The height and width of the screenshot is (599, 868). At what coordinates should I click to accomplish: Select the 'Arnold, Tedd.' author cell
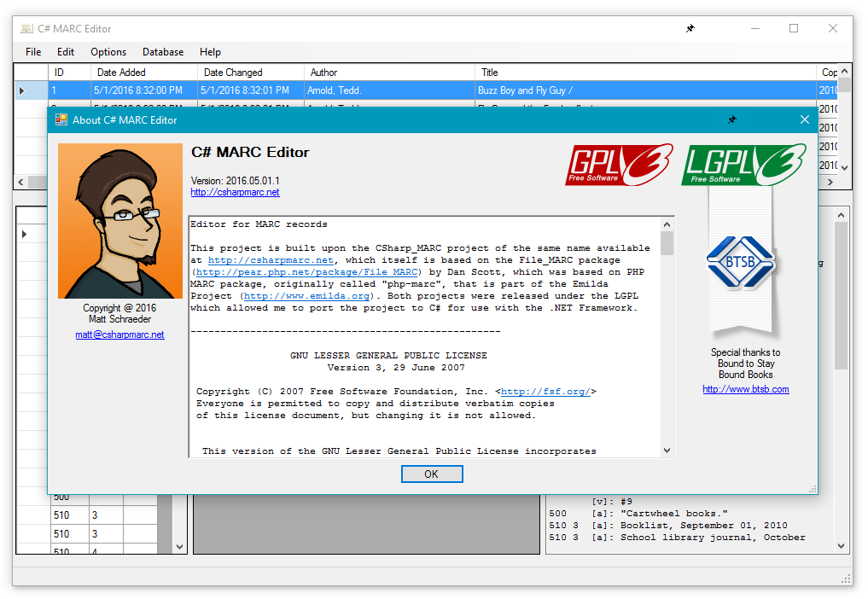click(389, 90)
